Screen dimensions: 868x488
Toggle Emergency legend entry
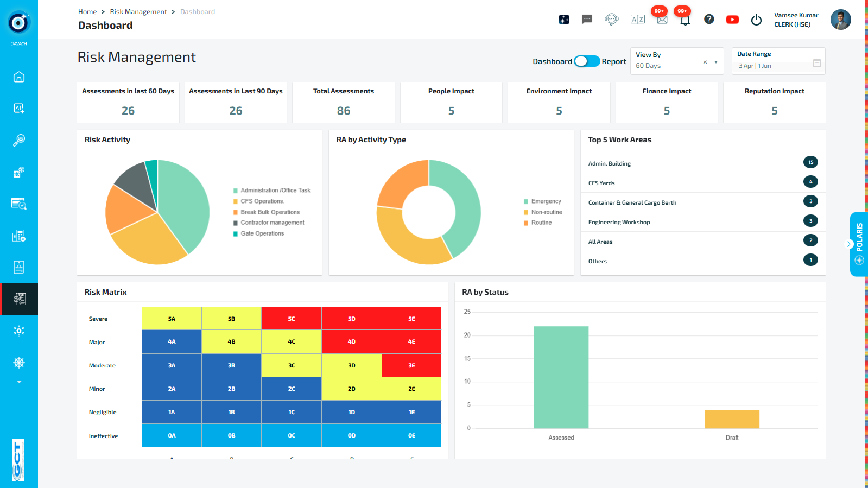coord(542,201)
